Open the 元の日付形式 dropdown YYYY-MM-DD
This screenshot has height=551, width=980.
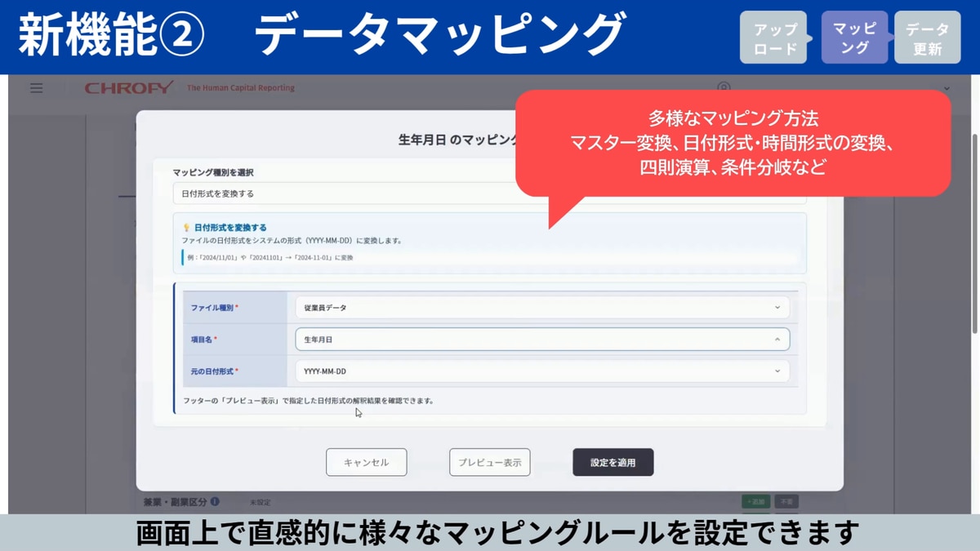(x=542, y=371)
